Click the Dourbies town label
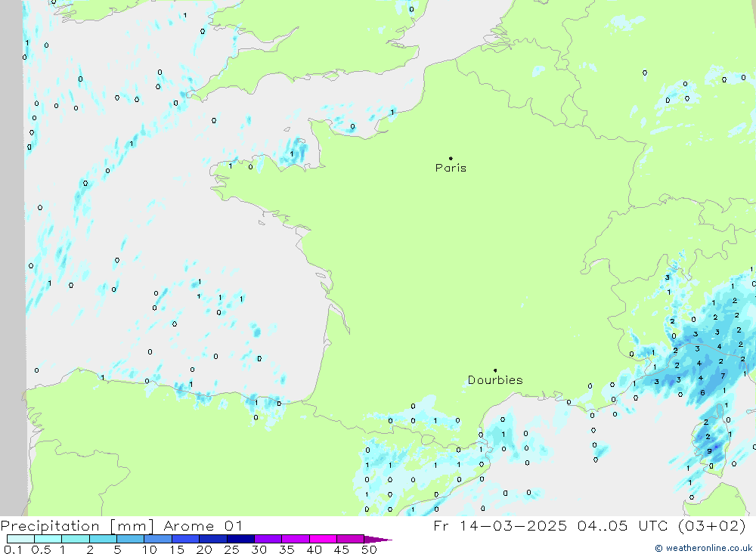This screenshot has width=756, height=554. click(495, 380)
